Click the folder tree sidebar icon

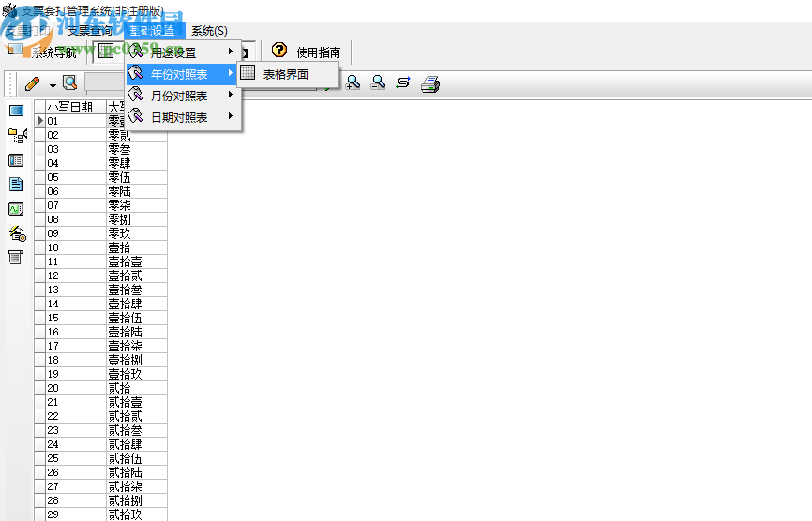click(x=18, y=136)
